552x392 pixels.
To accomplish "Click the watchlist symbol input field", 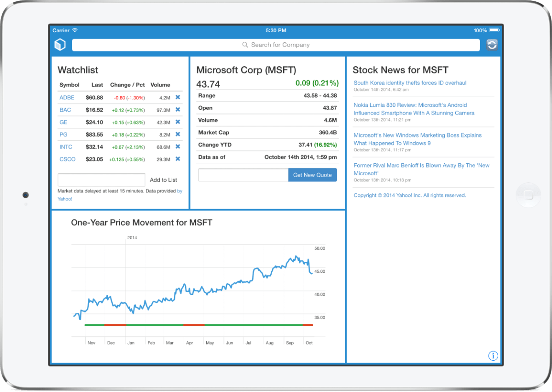I will (101, 180).
